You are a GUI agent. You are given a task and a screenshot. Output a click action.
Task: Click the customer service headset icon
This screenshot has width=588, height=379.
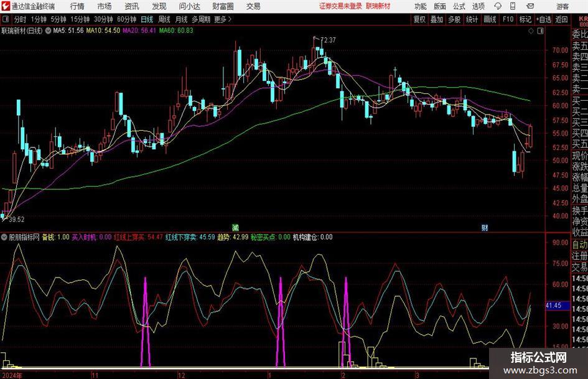tap(498, 6)
